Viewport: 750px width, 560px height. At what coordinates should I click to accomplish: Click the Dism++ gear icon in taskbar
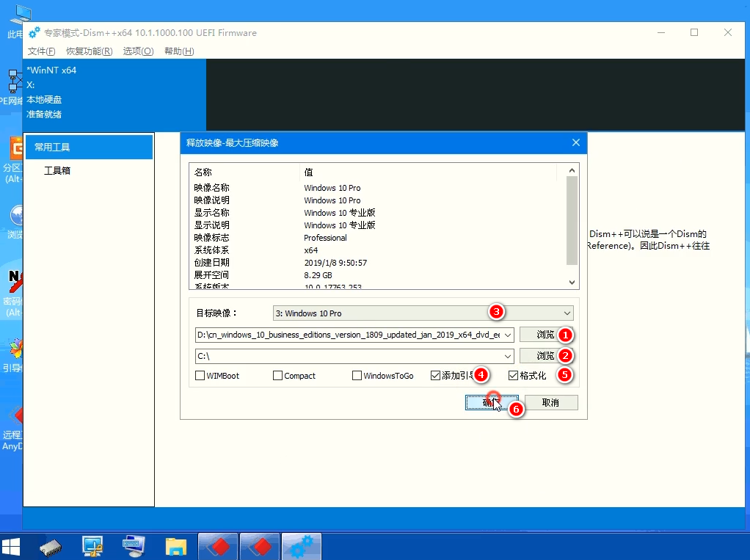click(x=301, y=547)
